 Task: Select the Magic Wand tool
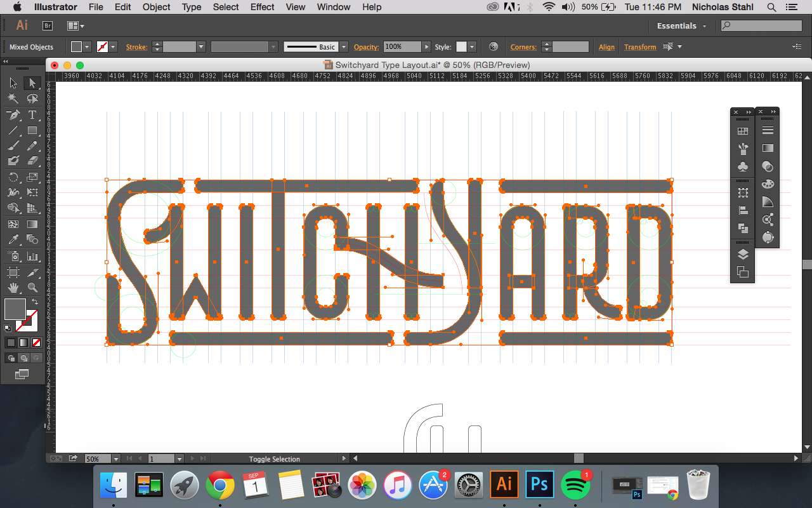pyautogui.click(x=13, y=99)
